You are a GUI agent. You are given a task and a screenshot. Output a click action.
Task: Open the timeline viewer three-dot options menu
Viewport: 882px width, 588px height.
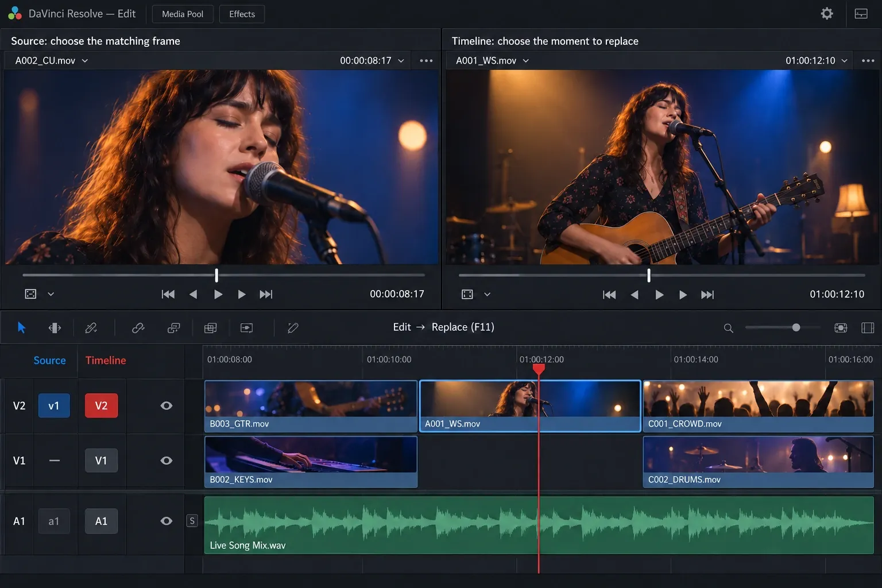[868, 60]
